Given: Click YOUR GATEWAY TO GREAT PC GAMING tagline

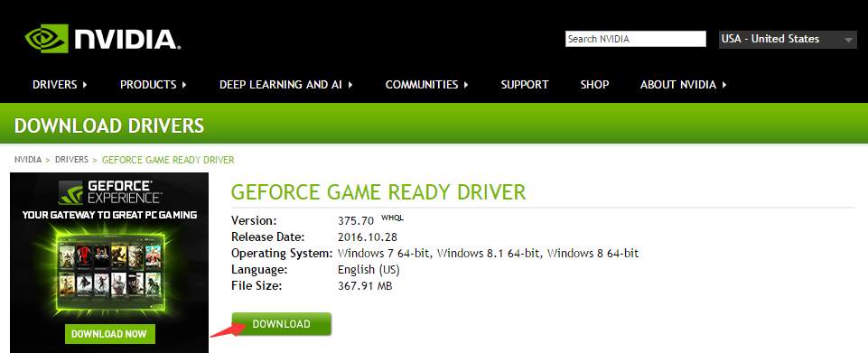Looking at the screenshot, I should pos(109,215).
